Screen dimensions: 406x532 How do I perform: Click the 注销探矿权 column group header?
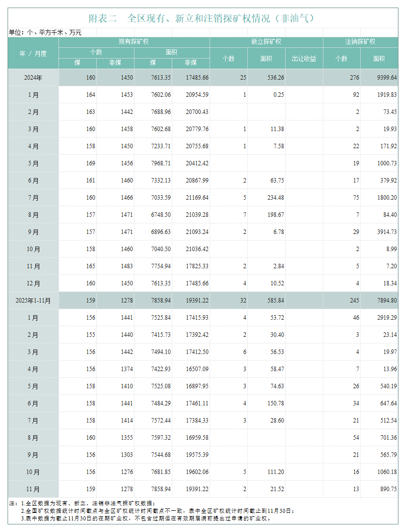[360, 42]
